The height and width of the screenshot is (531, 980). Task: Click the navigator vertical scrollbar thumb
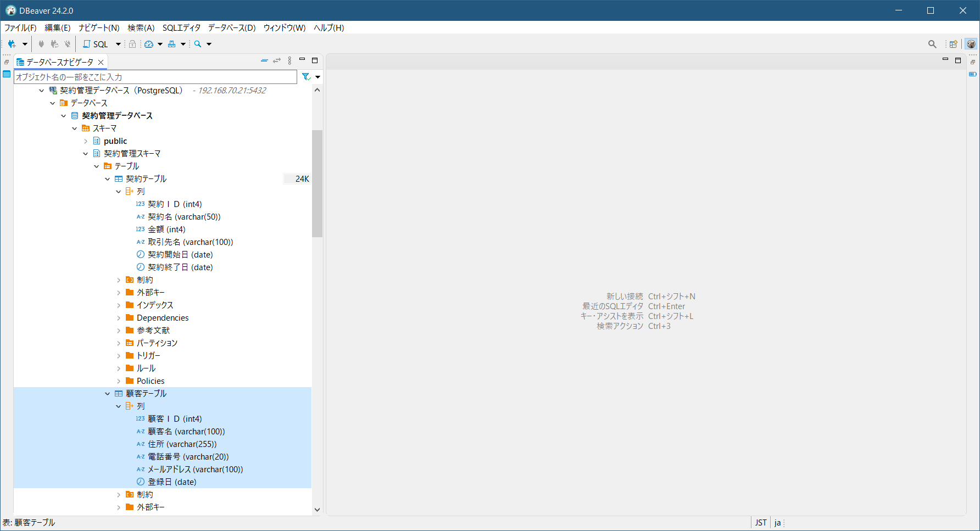point(317,183)
